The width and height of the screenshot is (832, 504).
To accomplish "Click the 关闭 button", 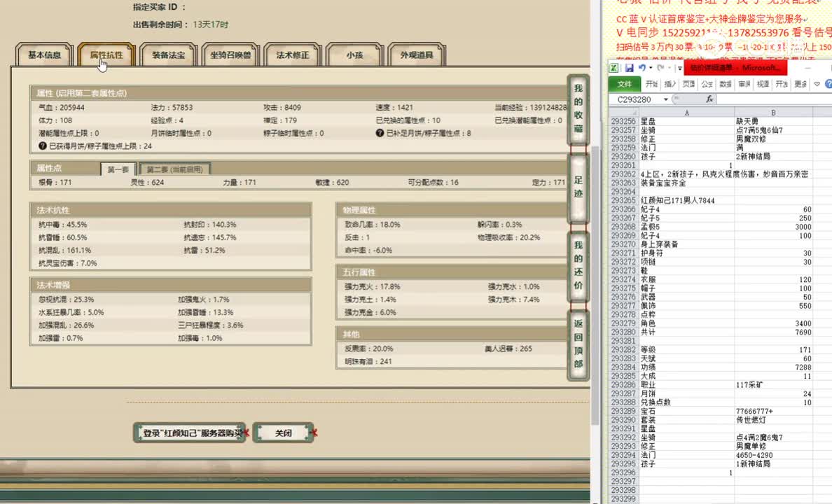I will pyautogui.click(x=282, y=433).
